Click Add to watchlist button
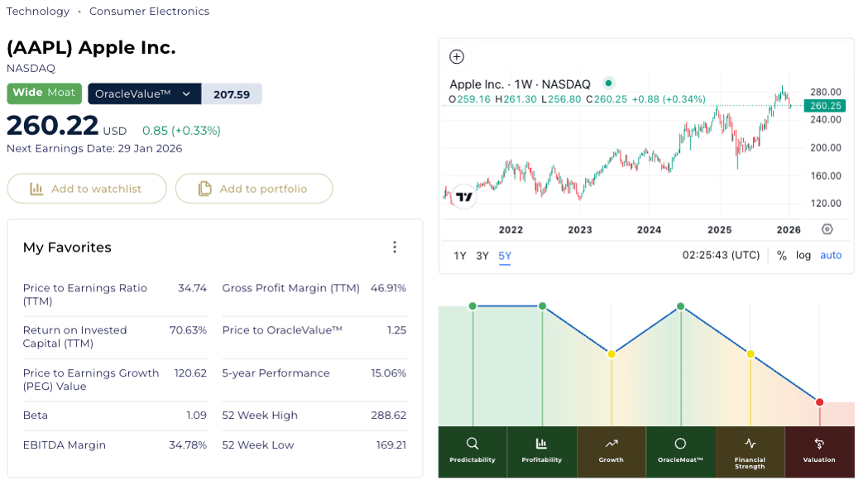Screen dimensions: 868x490 tap(87, 189)
